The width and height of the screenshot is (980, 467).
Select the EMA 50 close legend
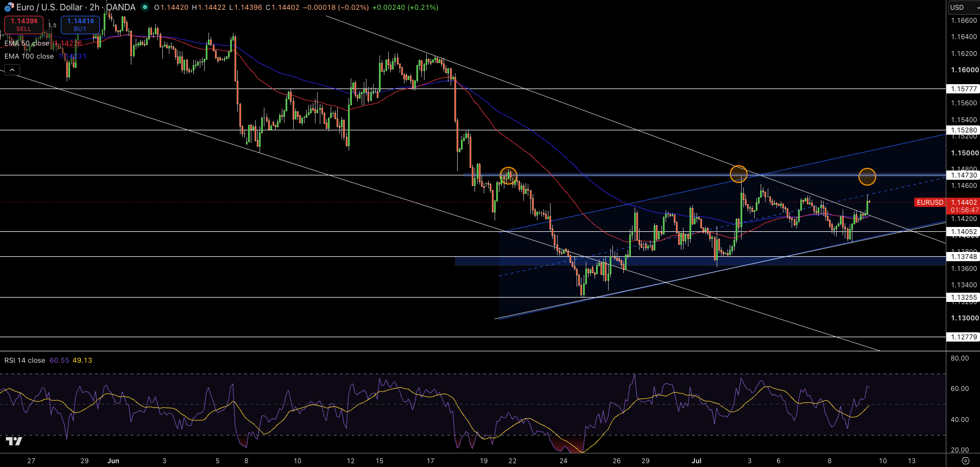point(27,43)
